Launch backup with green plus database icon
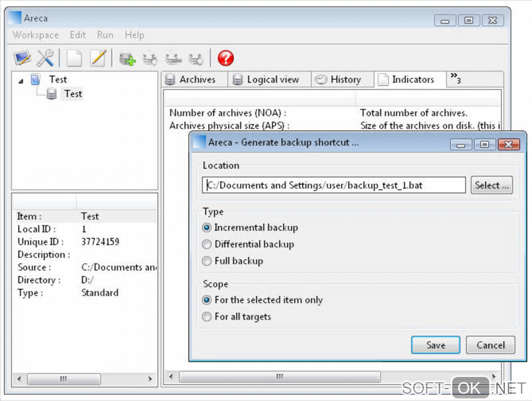Screen dimensions: 532x401 pyautogui.click(x=127, y=58)
